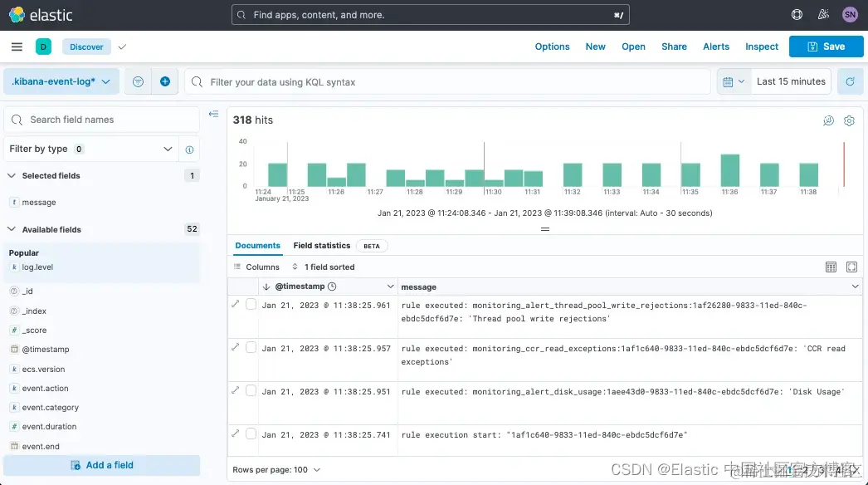868x485 pixels.
Task: Open the main navigation hamburger menu
Action: [17, 47]
